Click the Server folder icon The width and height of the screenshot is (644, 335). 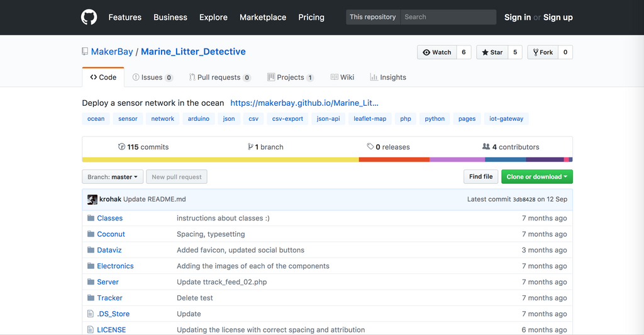(91, 282)
